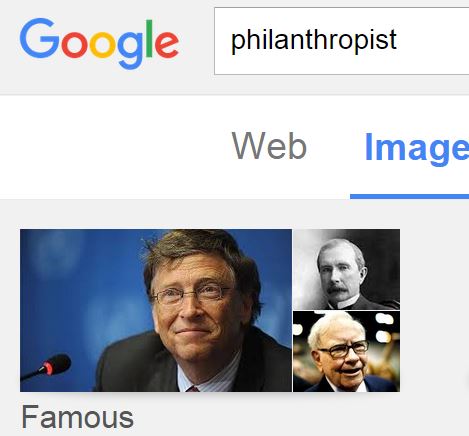Open thumbnail of white-haired man with glasses
The image size is (469, 436).
[x=346, y=351]
